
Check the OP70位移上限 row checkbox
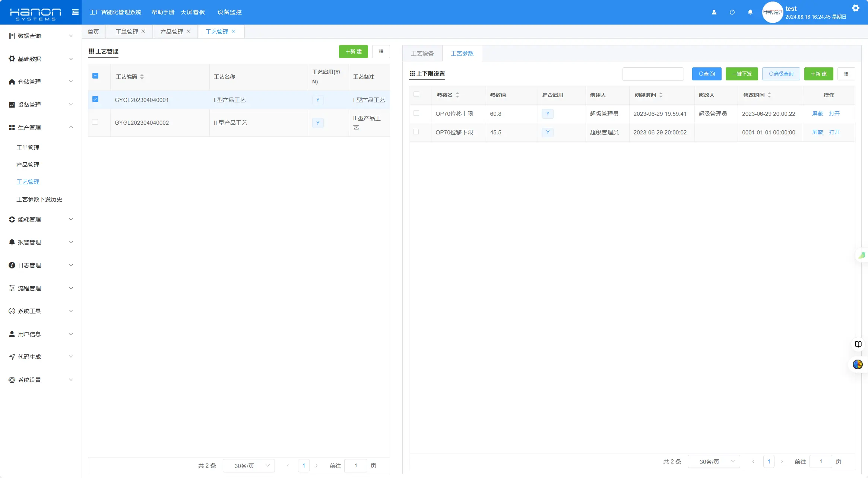(x=416, y=113)
